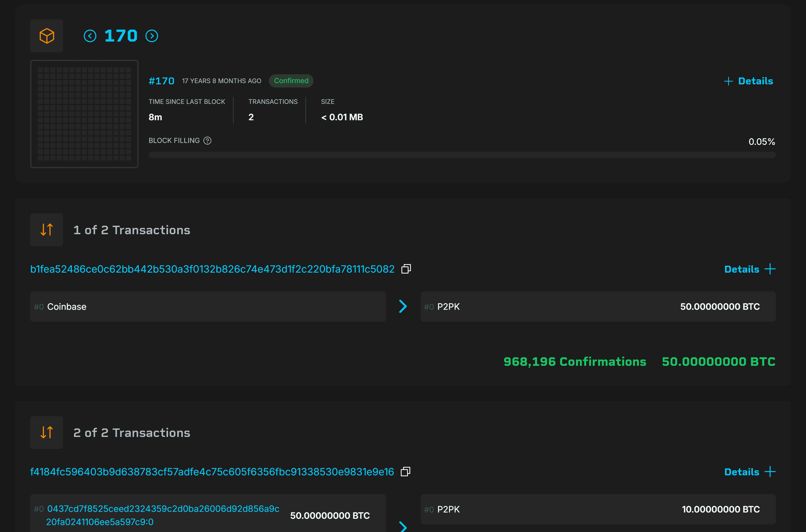The image size is (806, 532).
Task: Click the '< 0.01 MB' size value
Action: [x=342, y=117]
